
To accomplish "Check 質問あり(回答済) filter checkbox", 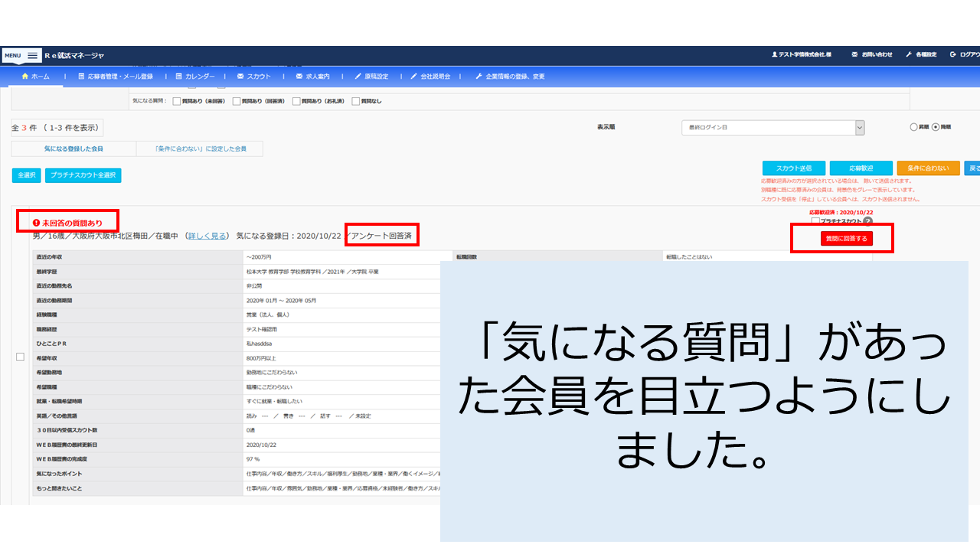I will coord(237,101).
